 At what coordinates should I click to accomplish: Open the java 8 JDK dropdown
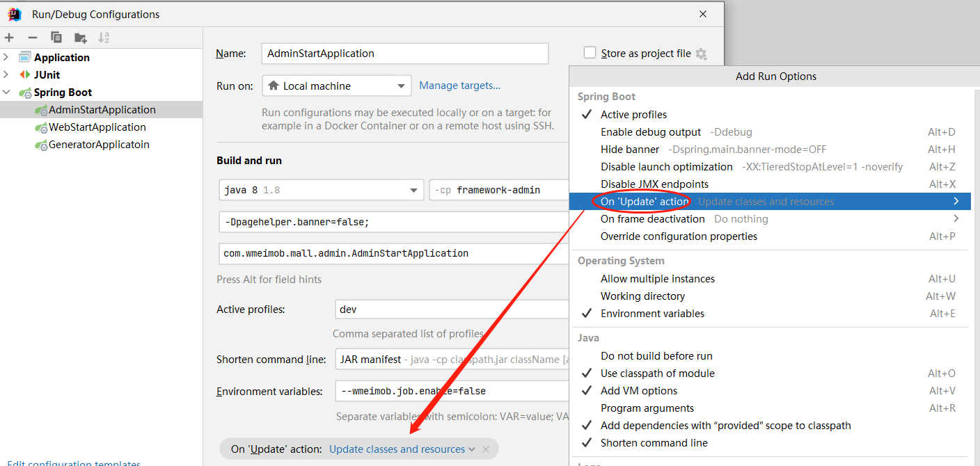point(321,190)
